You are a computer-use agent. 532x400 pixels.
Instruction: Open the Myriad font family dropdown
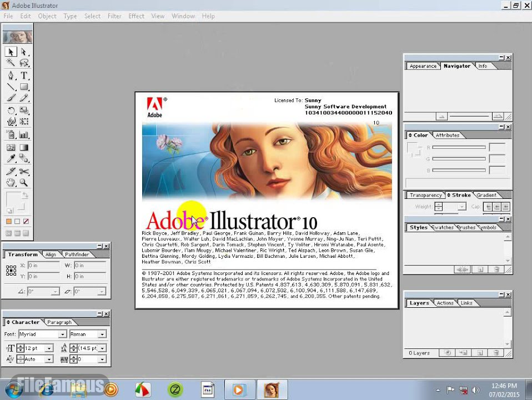coord(62,334)
